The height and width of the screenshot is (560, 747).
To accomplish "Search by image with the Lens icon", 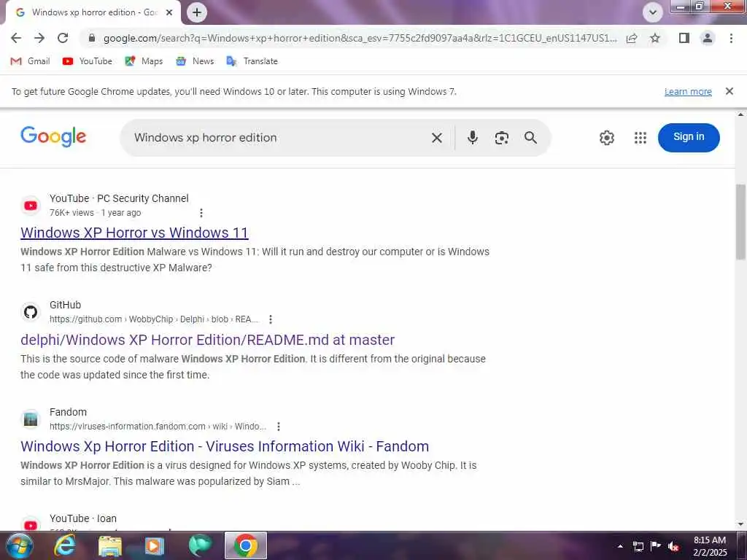I will tap(502, 138).
